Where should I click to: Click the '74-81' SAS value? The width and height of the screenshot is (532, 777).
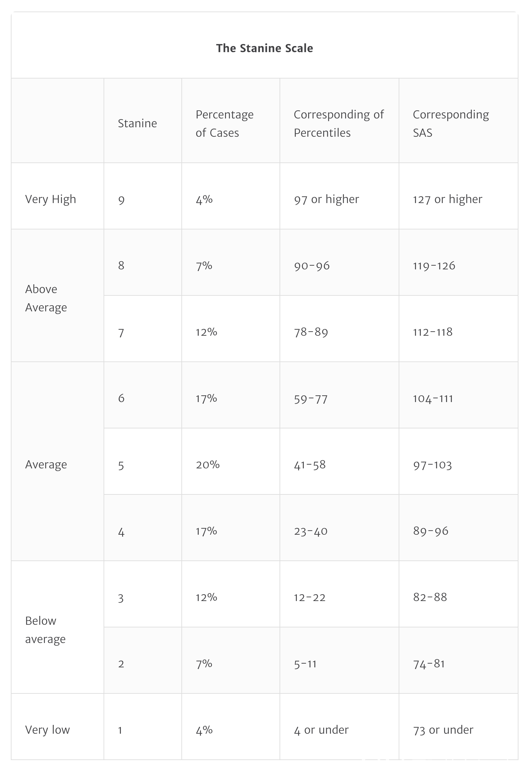(429, 664)
